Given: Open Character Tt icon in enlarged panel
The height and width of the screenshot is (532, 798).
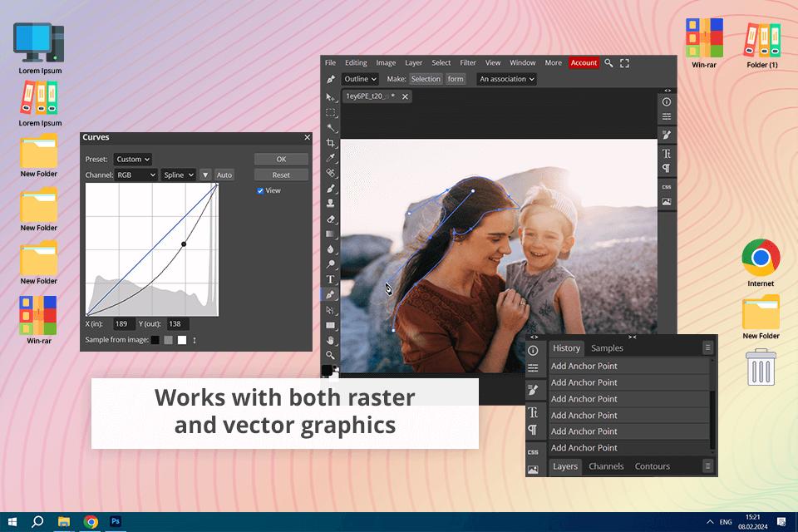Looking at the screenshot, I should coord(533,411).
